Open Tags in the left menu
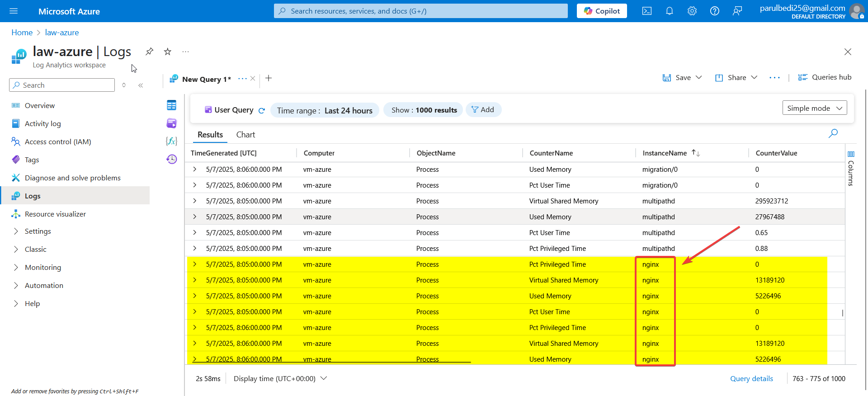This screenshot has height=396, width=868. [32, 160]
